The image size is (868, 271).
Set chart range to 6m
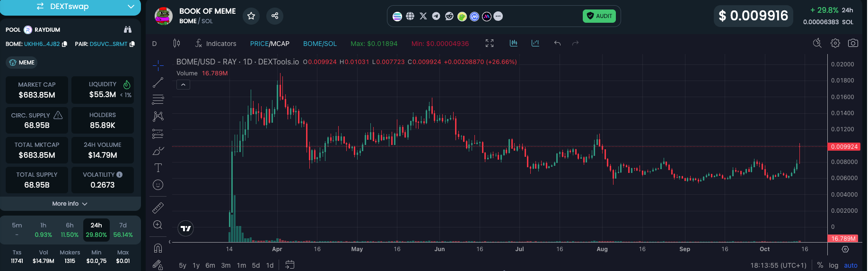[210, 265]
